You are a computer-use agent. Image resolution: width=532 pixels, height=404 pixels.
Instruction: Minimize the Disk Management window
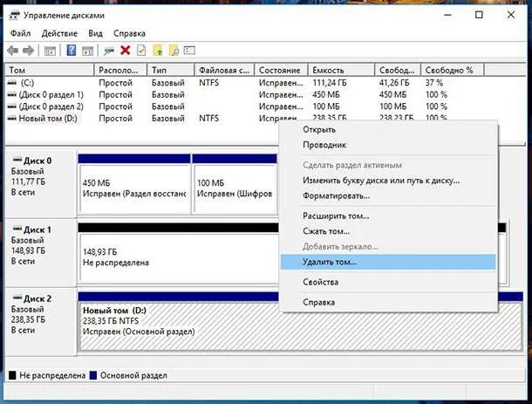[x=447, y=15]
